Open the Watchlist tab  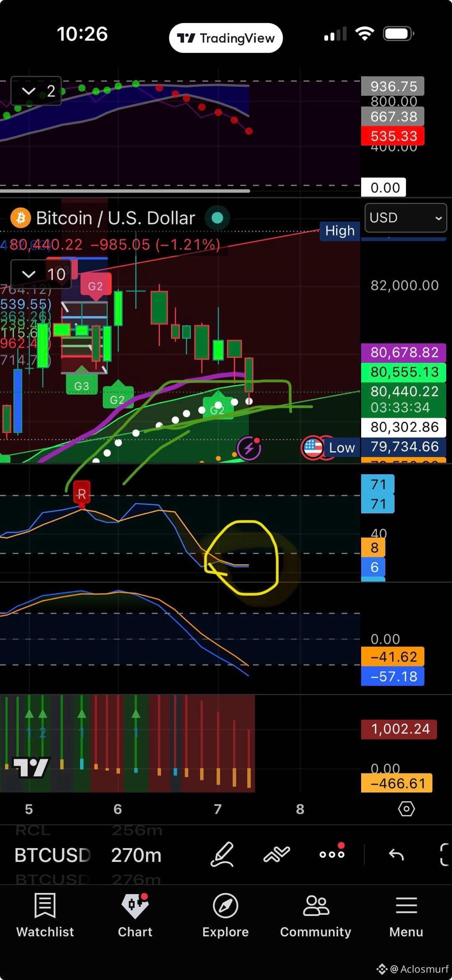[x=45, y=915]
